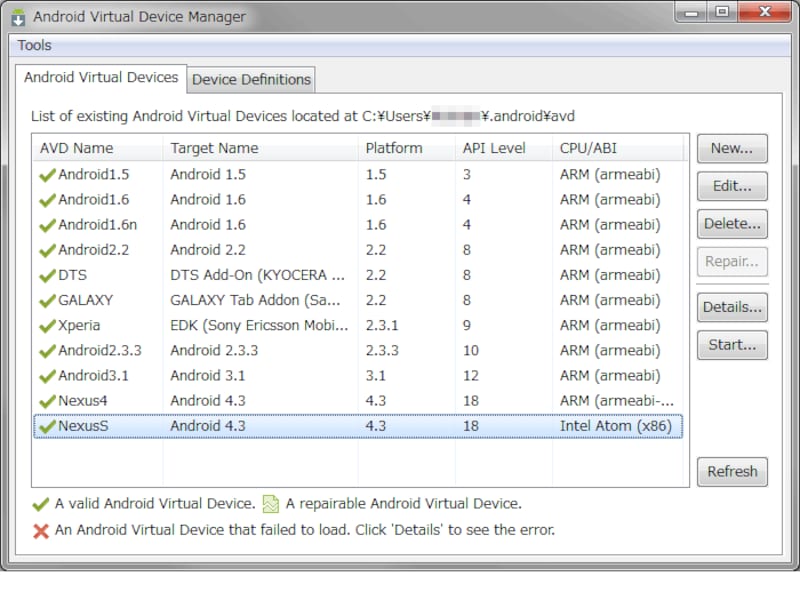Launch the emulator with Start... button
The height and width of the screenshot is (600, 800).
coord(732,345)
